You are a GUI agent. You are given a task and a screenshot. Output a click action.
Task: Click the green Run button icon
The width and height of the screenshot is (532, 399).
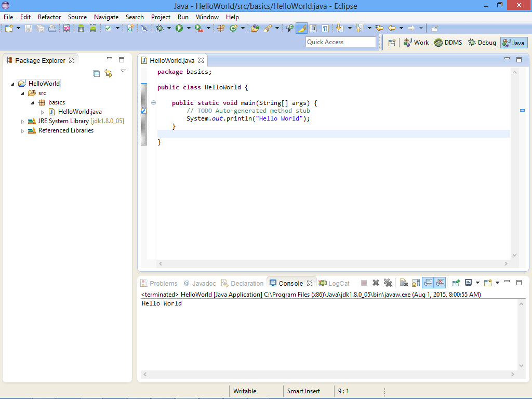coord(179,29)
